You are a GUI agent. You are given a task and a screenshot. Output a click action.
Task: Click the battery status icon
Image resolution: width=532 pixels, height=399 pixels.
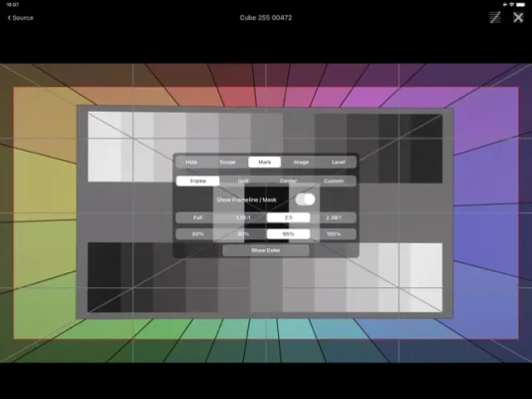(520, 5)
